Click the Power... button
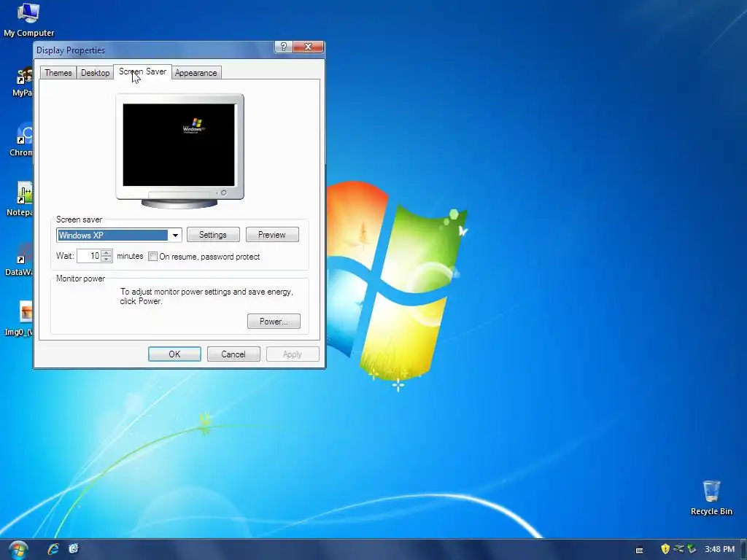 point(274,322)
